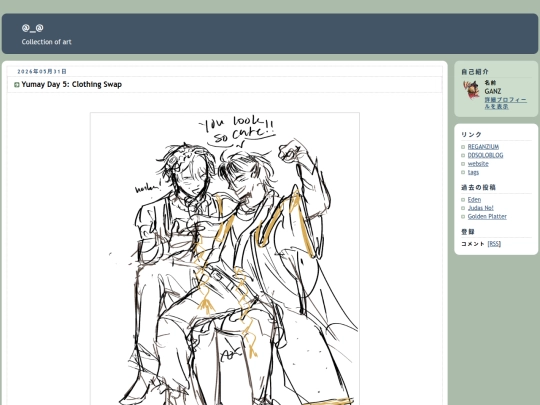Viewport: 540px width, 405px height.
Task: Click the bullet icon beside DDSOLOBLOG
Action: [463, 156]
